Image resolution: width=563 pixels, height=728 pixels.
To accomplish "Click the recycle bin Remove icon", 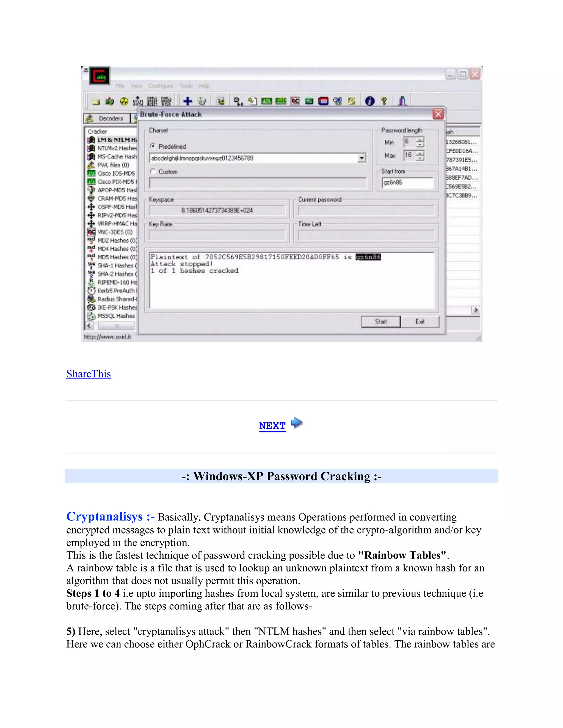I will click(x=202, y=101).
